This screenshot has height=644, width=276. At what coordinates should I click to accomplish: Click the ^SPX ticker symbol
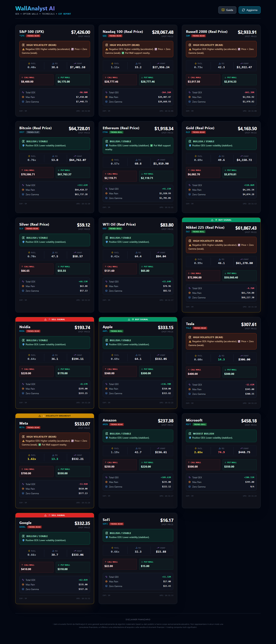pyautogui.click(x=22, y=36)
